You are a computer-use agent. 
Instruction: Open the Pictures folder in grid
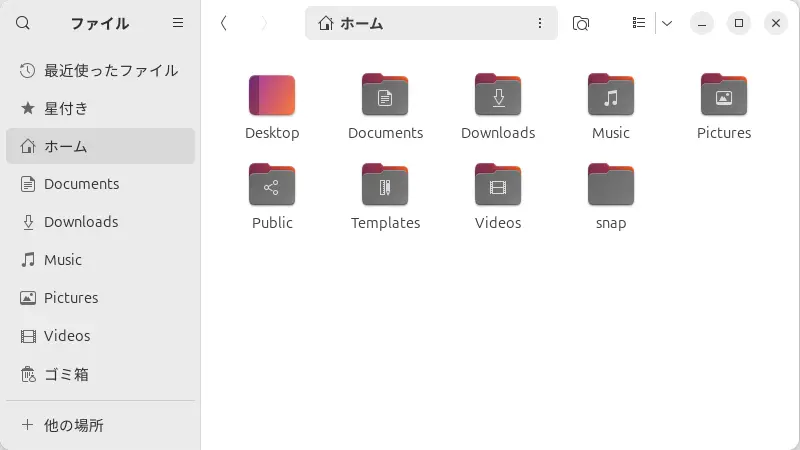[x=724, y=96]
